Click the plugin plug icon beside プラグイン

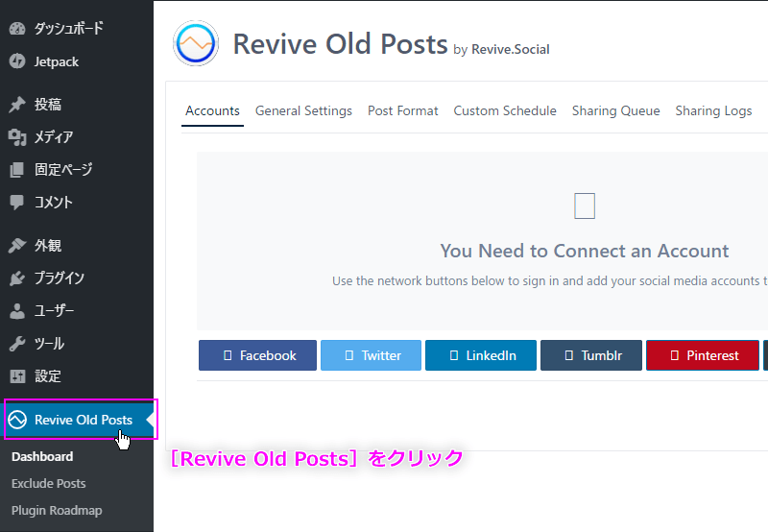[17, 278]
